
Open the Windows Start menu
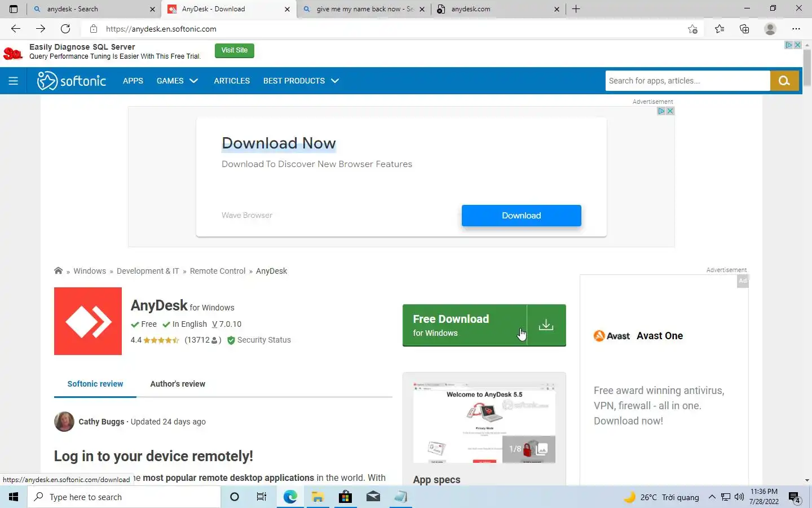coord(14,497)
